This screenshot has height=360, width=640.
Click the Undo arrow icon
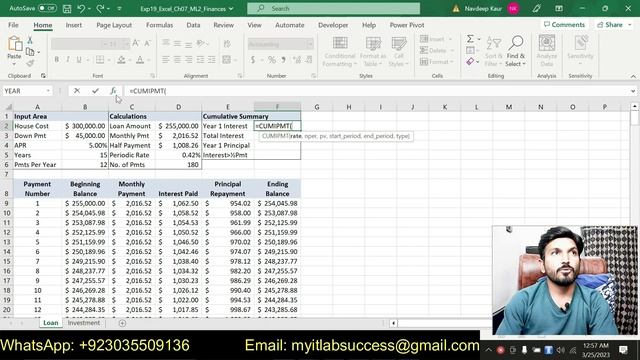[81, 9]
